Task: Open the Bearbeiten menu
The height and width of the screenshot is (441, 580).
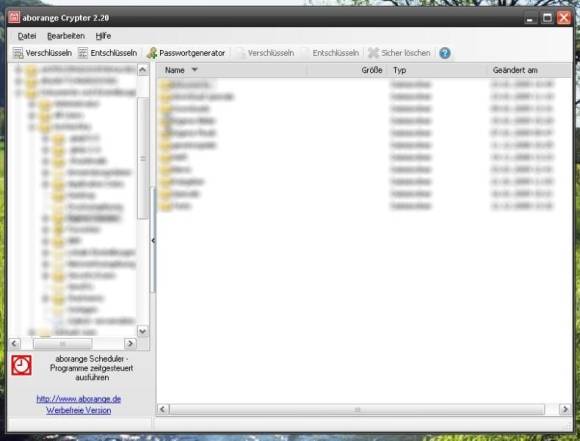Action: point(66,36)
